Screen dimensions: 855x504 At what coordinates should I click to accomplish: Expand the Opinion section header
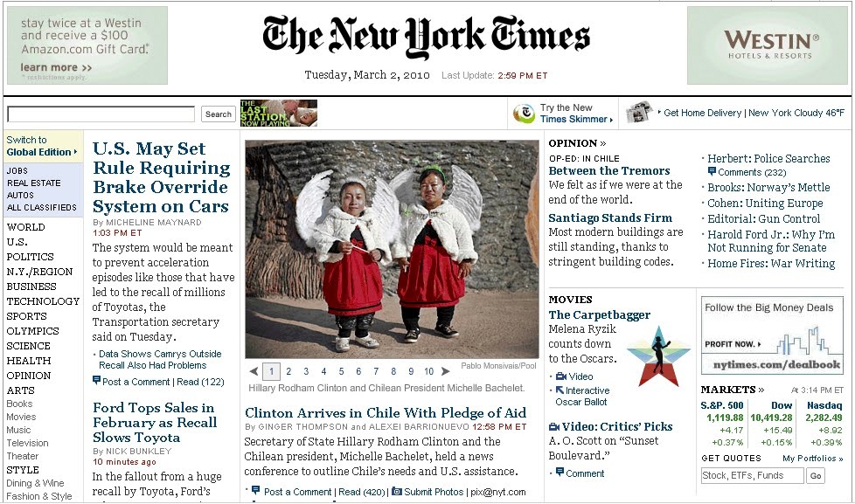coord(577,143)
